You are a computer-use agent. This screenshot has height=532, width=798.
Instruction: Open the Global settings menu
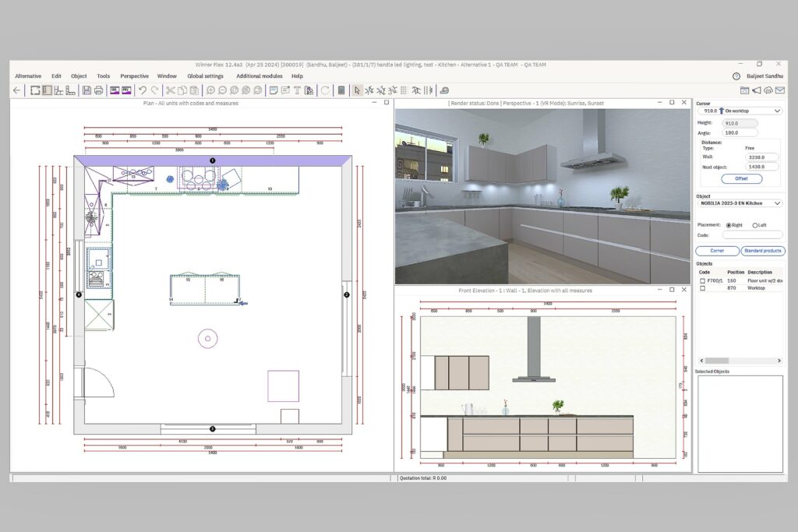point(205,76)
